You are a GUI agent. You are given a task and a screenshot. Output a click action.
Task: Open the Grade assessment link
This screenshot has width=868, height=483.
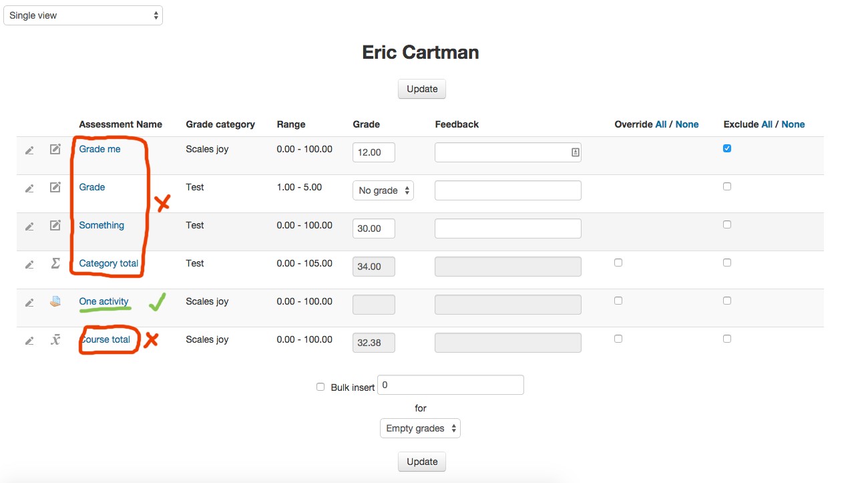coord(92,187)
